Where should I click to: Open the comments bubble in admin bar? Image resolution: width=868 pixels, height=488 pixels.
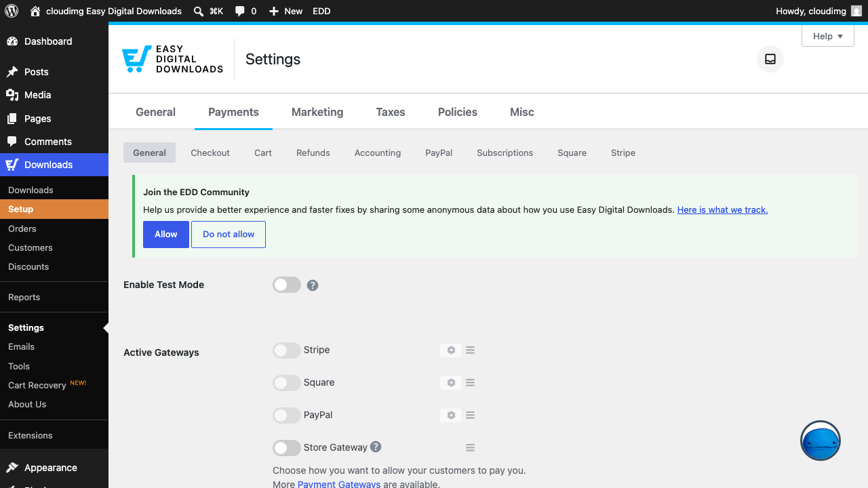pyautogui.click(x=240, y=11)
